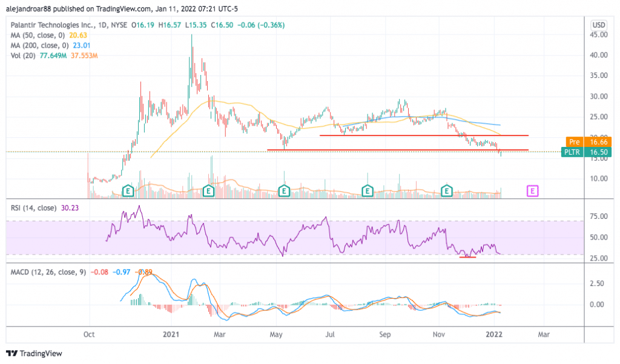The width and height of the screenshot is (620, 364).
Task: Click the TradingView logo
Action: (35, 353)
